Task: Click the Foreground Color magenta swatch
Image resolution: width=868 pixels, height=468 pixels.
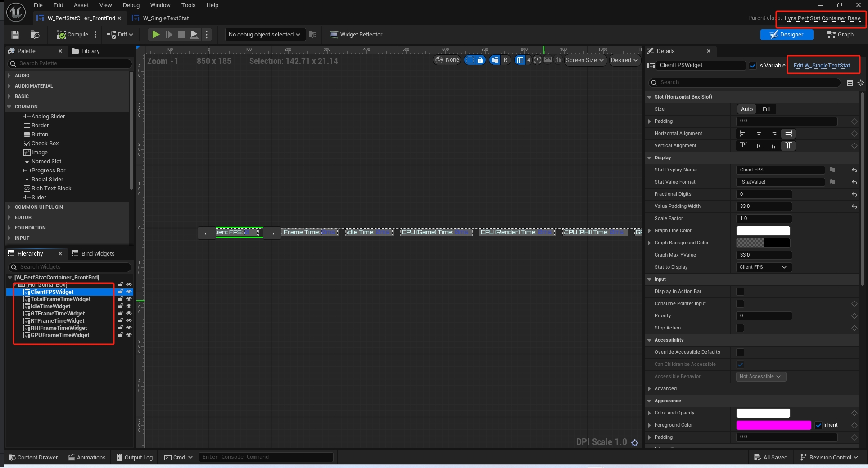Action: point(773,425)
